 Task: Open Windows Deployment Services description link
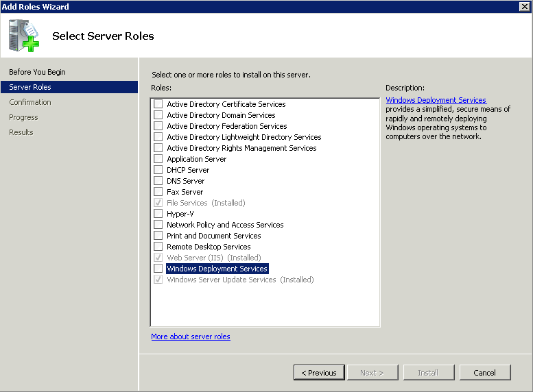436,100
